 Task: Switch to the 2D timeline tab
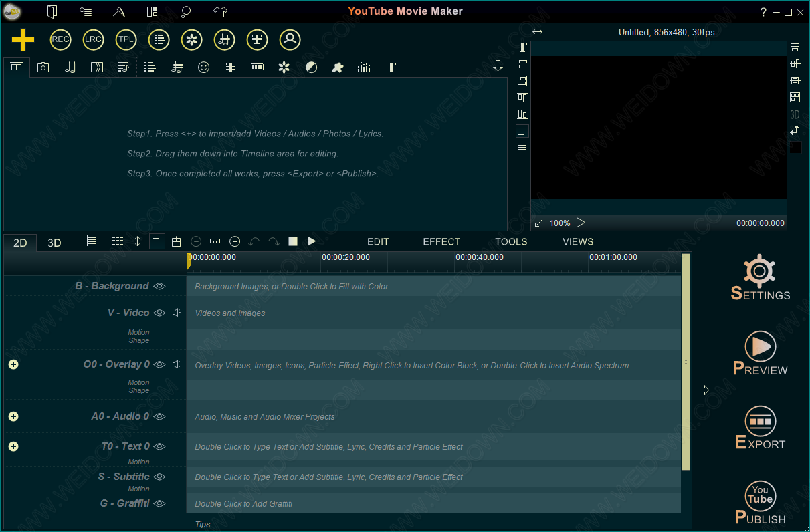pyautogui.click(x=20, y=243)
